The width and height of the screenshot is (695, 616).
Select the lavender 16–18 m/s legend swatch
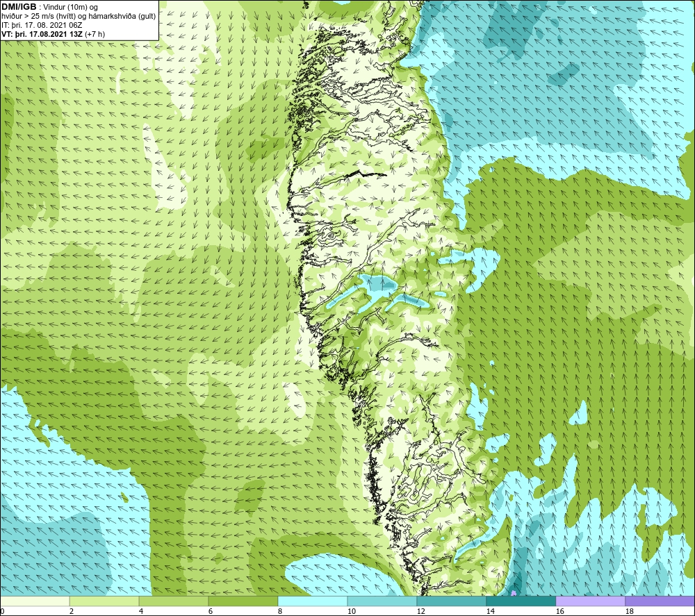point(590,601)
